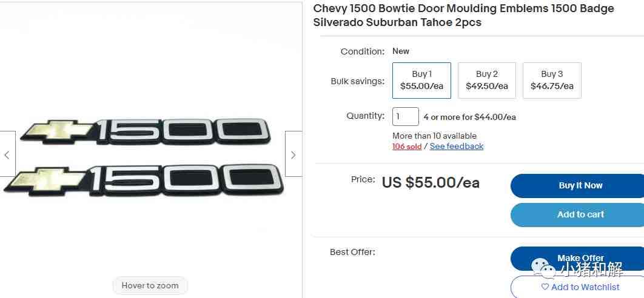Choose the Buy 2 $49.50/ea bulk option

[486, 80]
